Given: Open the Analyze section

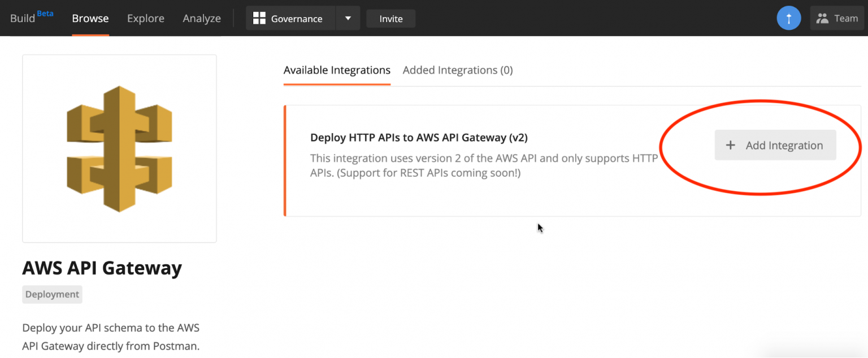Looking at the screenshot, I should coord(202,19).
